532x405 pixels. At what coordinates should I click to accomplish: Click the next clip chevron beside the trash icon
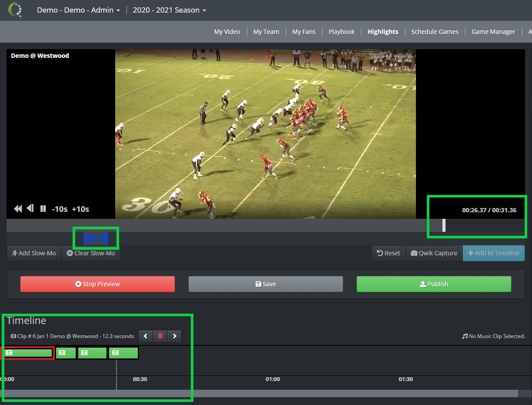coord(174,336)
